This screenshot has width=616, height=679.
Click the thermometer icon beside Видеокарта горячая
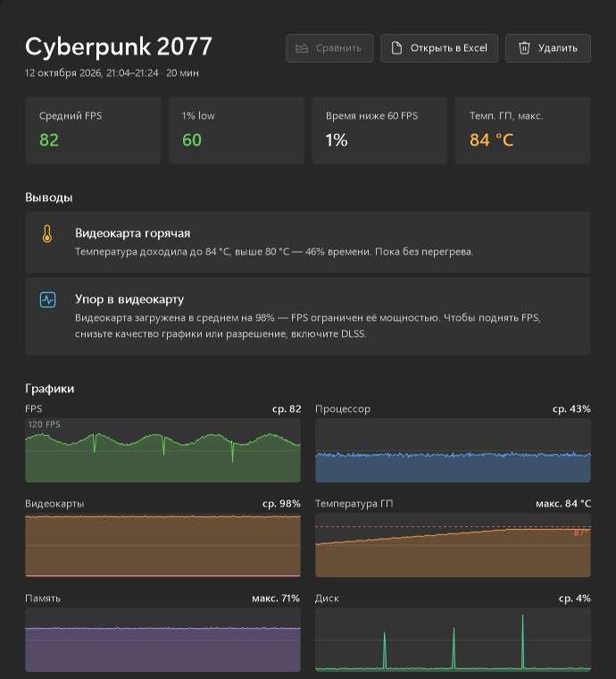click(x=47, y=234)
